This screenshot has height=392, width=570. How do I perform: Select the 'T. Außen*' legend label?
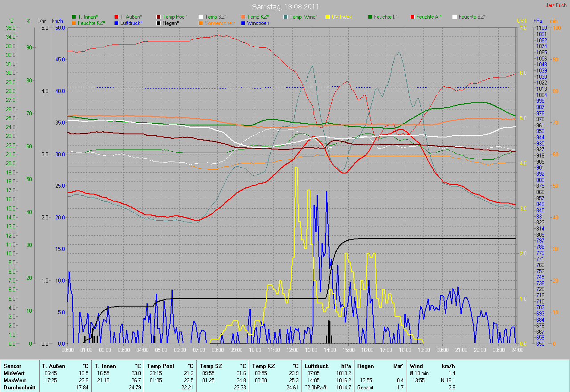131,17
